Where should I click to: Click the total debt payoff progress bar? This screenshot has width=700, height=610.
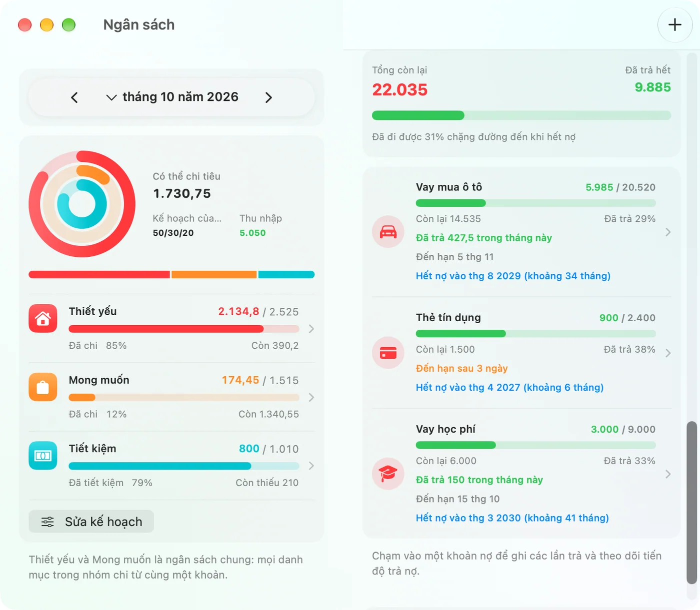(x=521, y=115)
